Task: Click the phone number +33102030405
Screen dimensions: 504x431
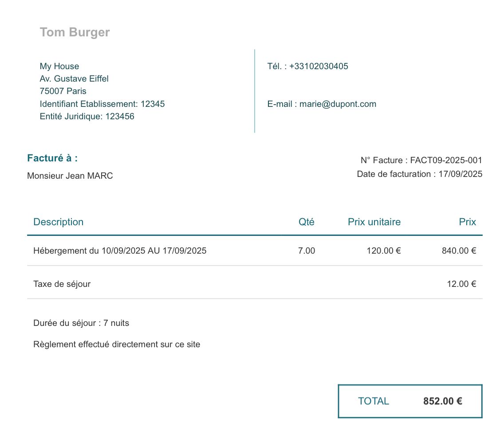Action: [319, 67]
